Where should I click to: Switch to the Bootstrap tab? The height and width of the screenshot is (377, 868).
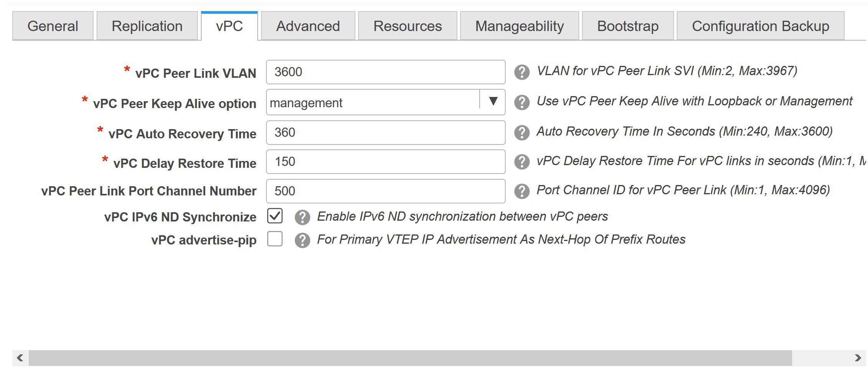click(x=628, y=26)
